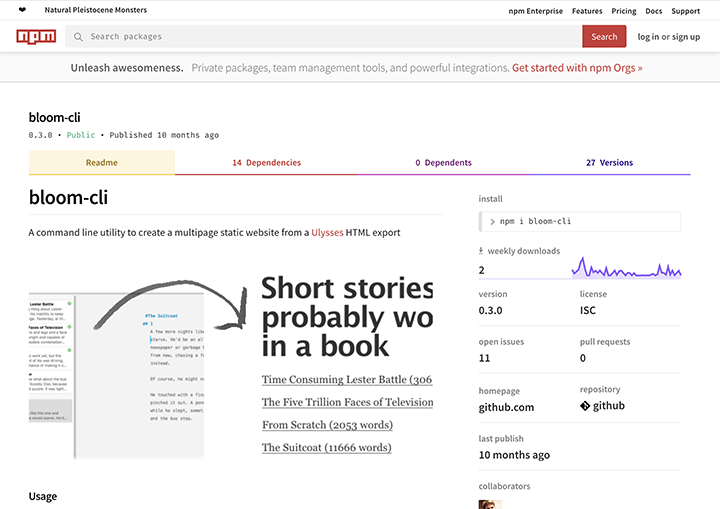
Task: Open Docs in top navigation
Action: tap(653, 11)
